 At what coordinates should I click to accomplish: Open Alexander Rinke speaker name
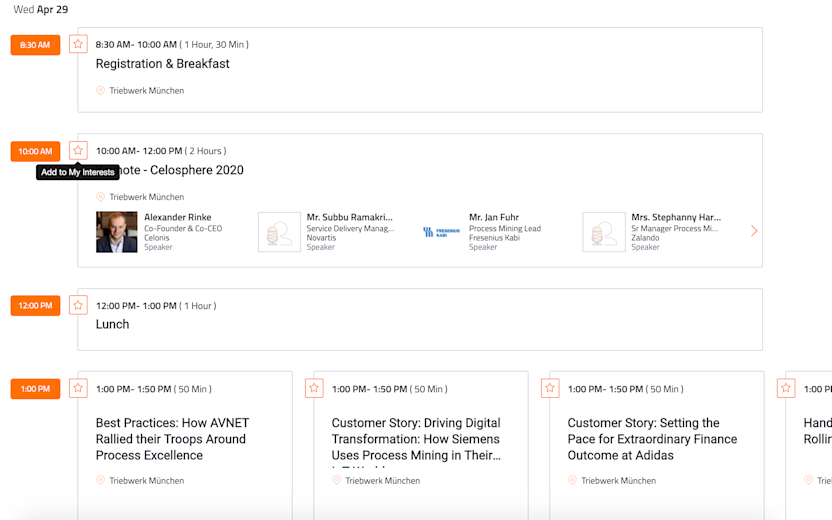(178, 217)
